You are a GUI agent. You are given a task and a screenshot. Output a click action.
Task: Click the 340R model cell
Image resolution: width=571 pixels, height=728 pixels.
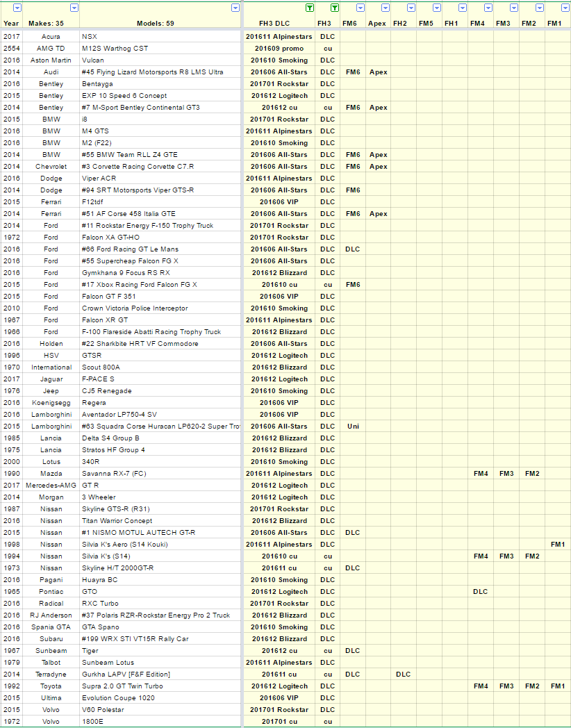(x=160, y=462)
